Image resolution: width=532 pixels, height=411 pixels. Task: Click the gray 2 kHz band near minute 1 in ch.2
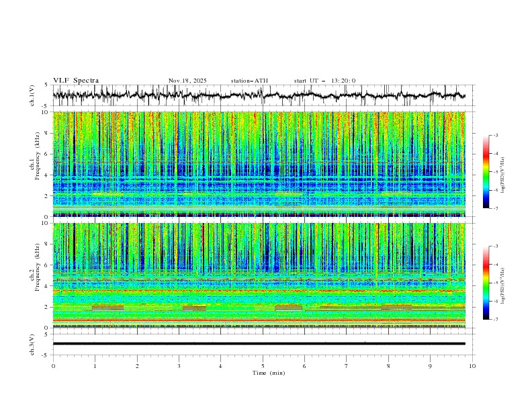point(108,308)
